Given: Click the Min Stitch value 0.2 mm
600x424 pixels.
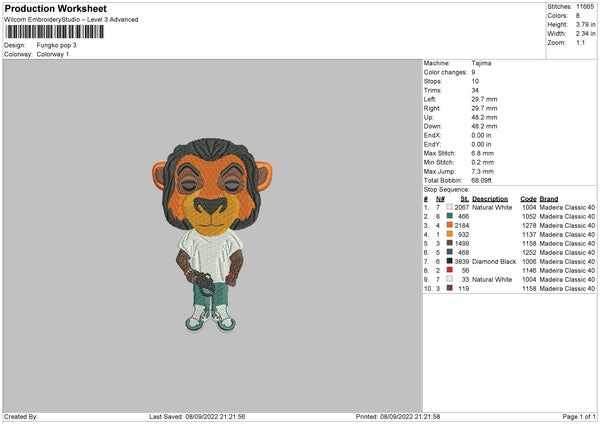Looking at the screenshot, I should (x=483, y=162).
